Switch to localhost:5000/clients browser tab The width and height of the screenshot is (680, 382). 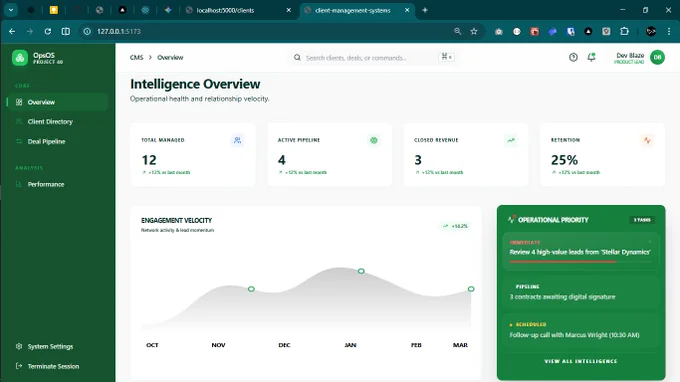238,10
